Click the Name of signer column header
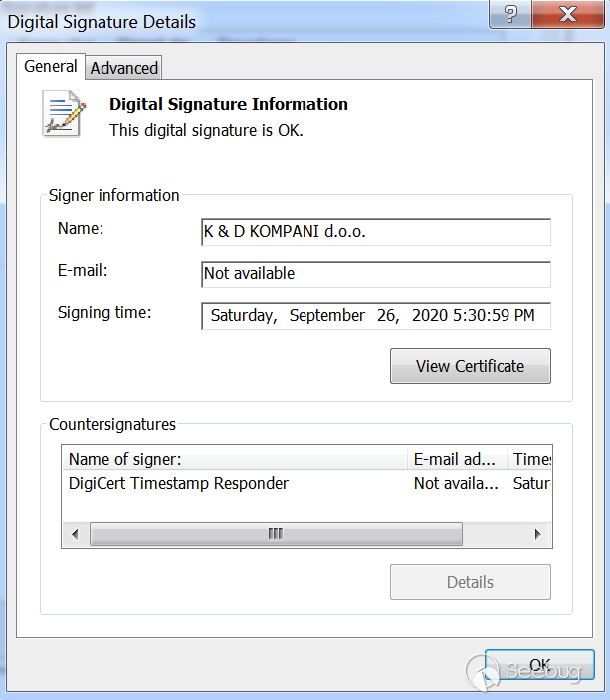 coord(235,459)
